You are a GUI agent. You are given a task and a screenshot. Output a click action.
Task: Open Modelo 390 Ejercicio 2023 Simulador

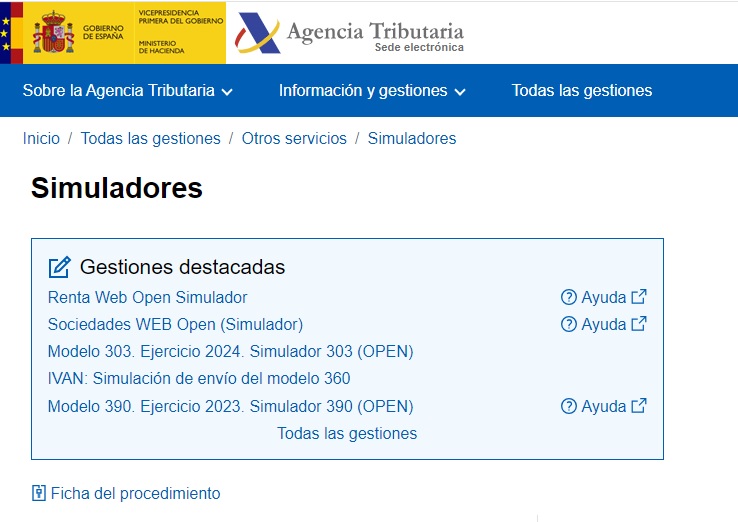click(231, 406)
